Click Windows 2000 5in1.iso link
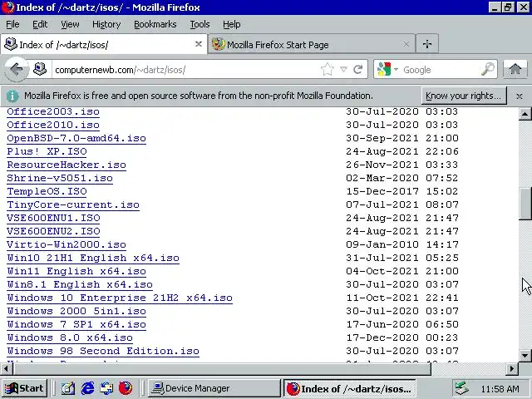532x399 pixels. pyautogui.click(x=76, y=311)
